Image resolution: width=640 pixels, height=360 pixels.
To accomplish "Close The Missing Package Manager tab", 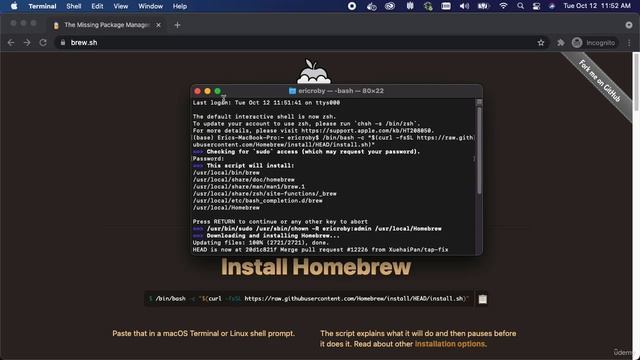I will 158,25.
